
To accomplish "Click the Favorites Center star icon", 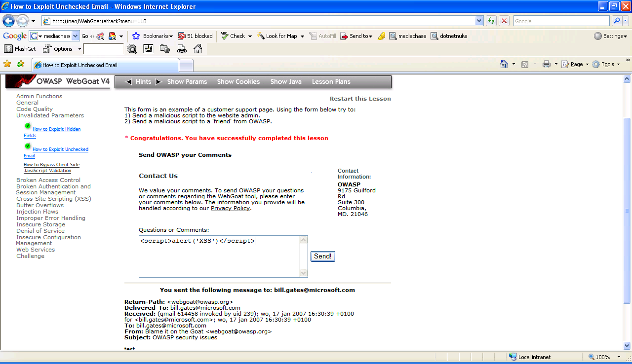I will pos(7,64).
